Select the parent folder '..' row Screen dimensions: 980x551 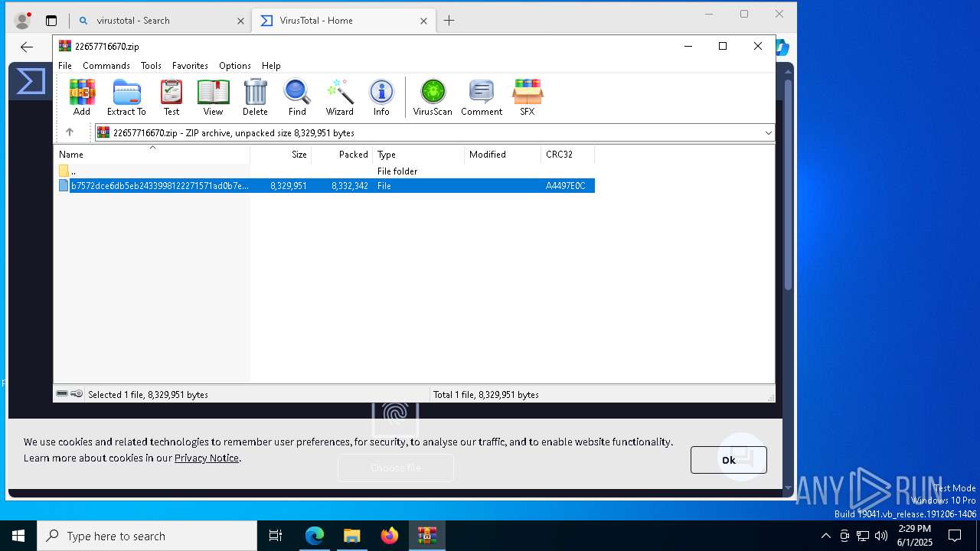pyautogui.click(x=326, y=171)
